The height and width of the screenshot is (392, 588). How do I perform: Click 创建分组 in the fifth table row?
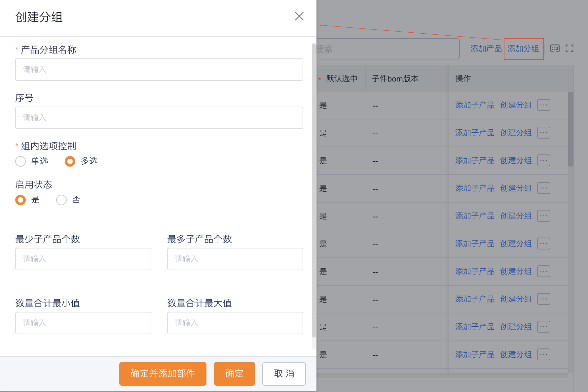516,216
